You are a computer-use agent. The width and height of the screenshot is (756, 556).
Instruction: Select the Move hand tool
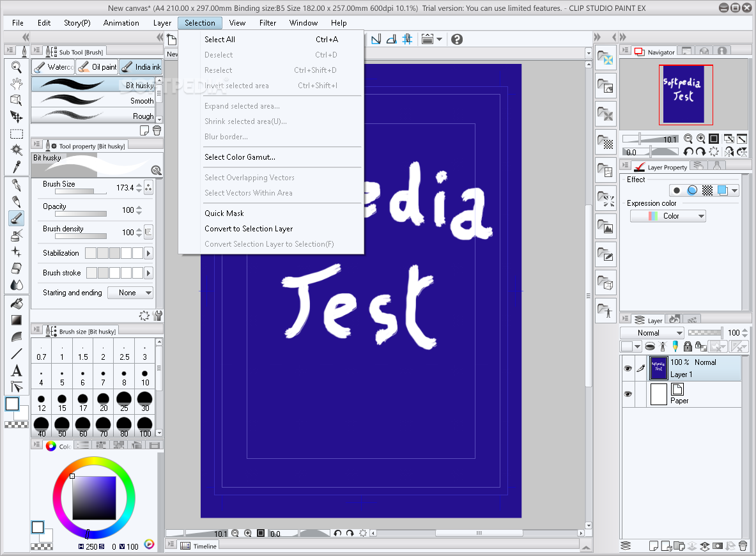tap(17, 84)
